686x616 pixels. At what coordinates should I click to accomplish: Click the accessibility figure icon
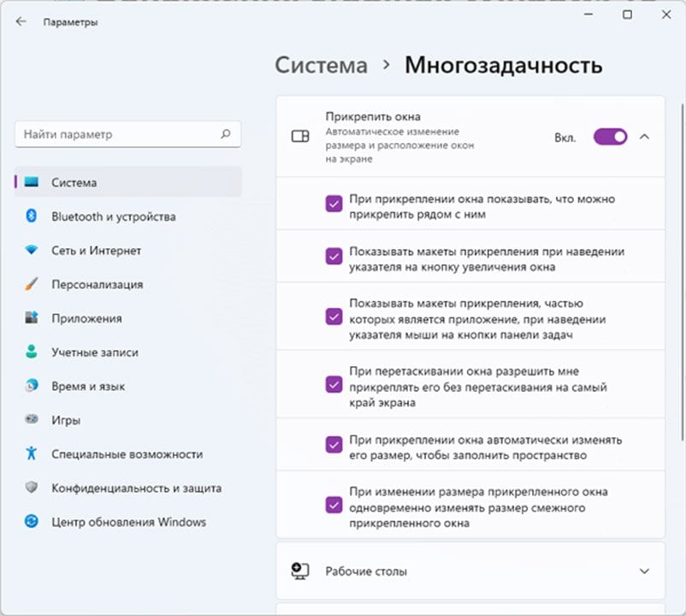31,453
